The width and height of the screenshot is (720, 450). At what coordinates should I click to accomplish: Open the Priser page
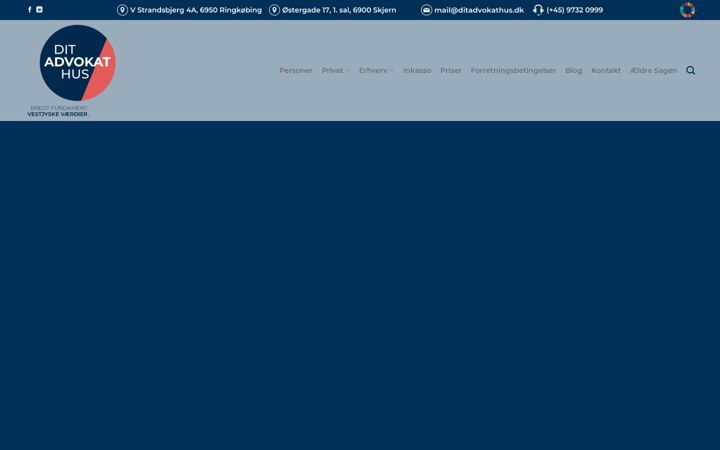click(x=450, y=70)
